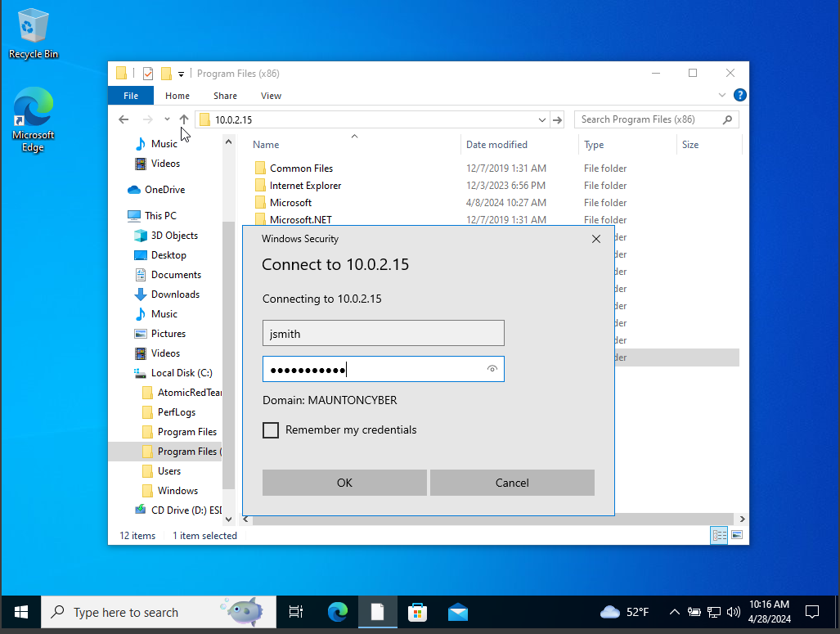
Task: Open the File menu tab
Action: 131,96
